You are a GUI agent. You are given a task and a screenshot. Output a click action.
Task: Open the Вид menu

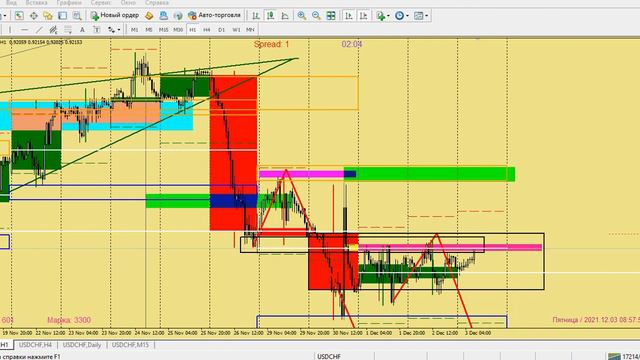pos(11,3)
